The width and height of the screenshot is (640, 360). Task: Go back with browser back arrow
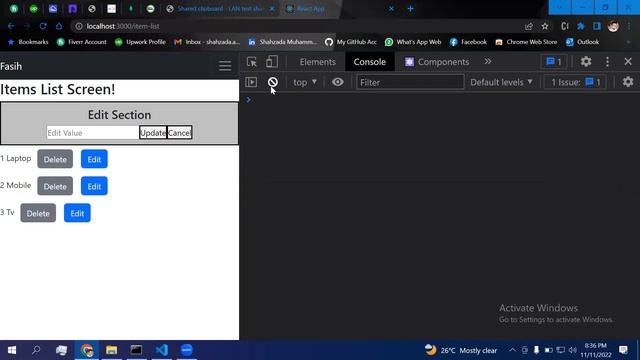click(11, 26)
